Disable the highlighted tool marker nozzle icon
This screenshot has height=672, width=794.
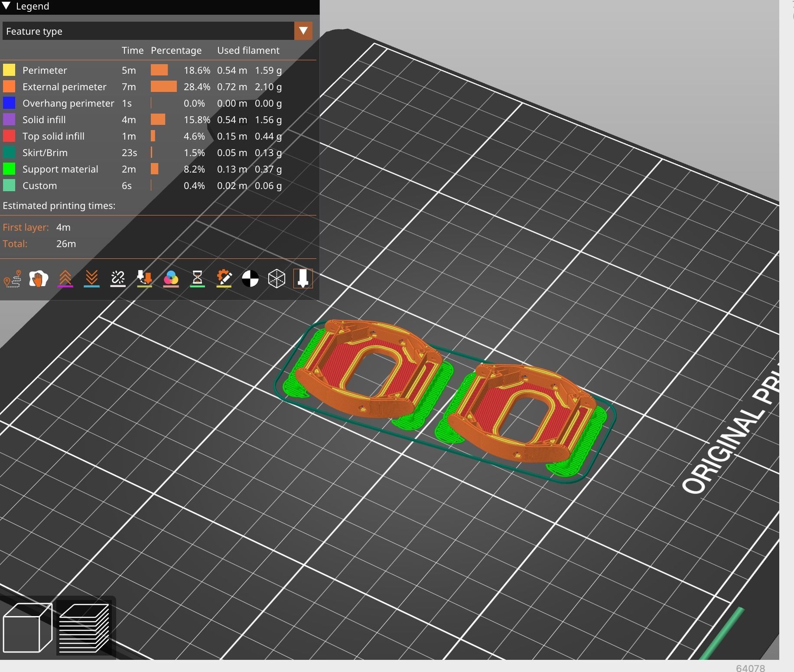tap(303, 279)
